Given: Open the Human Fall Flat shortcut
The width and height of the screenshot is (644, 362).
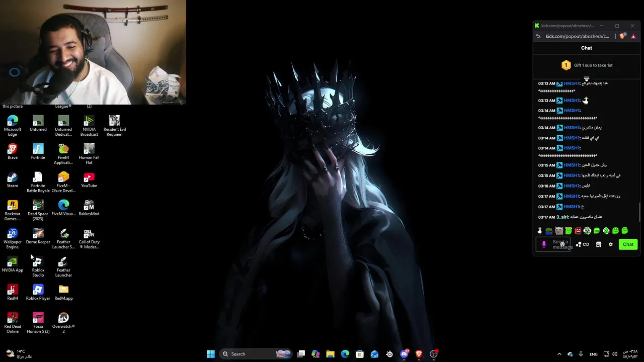Looking at the screenshot, I should [89, 154].
